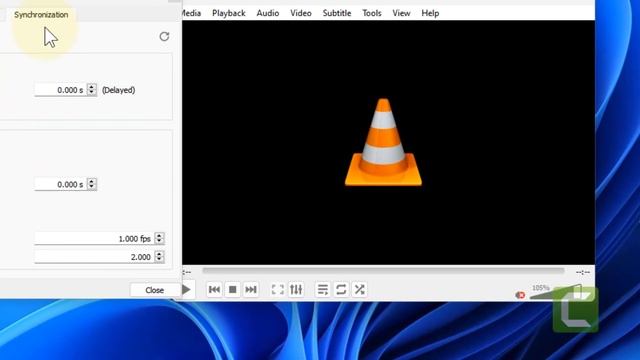The height and width of the screenshot is (360, 640).
Task: Skip to next media track
Action: [251, 290]
